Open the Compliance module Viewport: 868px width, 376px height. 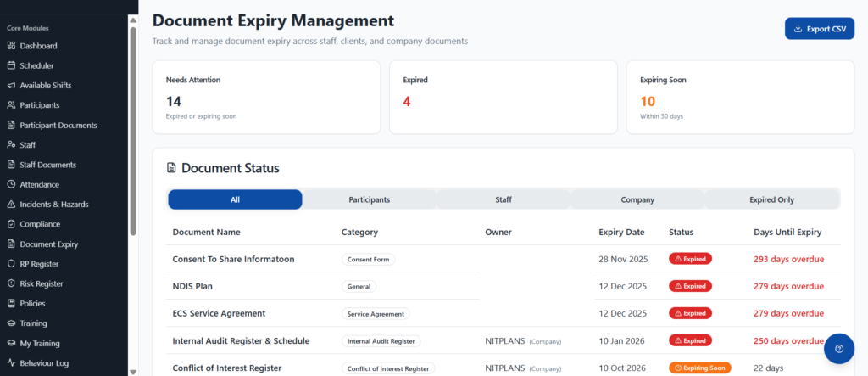[40, 224]
